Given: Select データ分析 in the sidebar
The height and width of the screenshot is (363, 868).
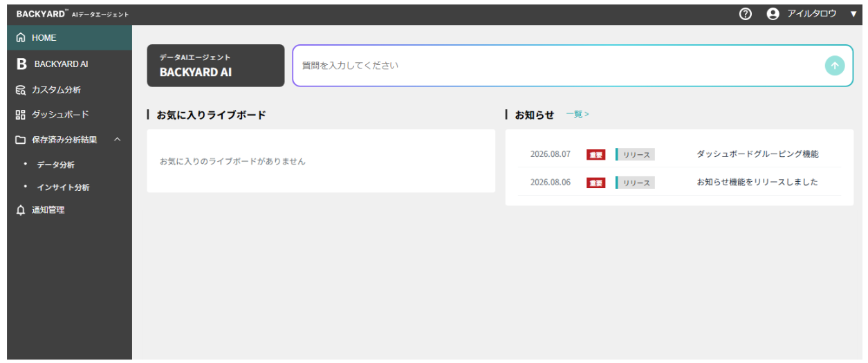Looking at the screenshot, I should [x=57, y=165].
